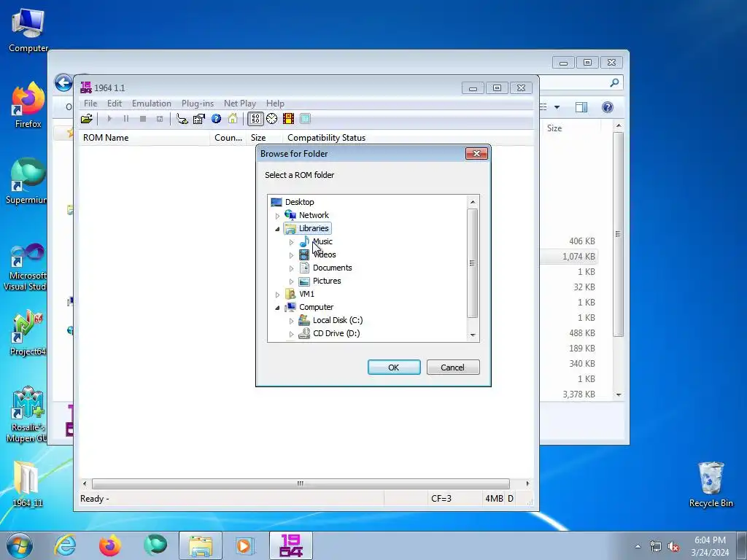Collapse the Libraries tree node
Viewport: 747px width, 560px height.
pyautogui.click(x=278, y=229)
